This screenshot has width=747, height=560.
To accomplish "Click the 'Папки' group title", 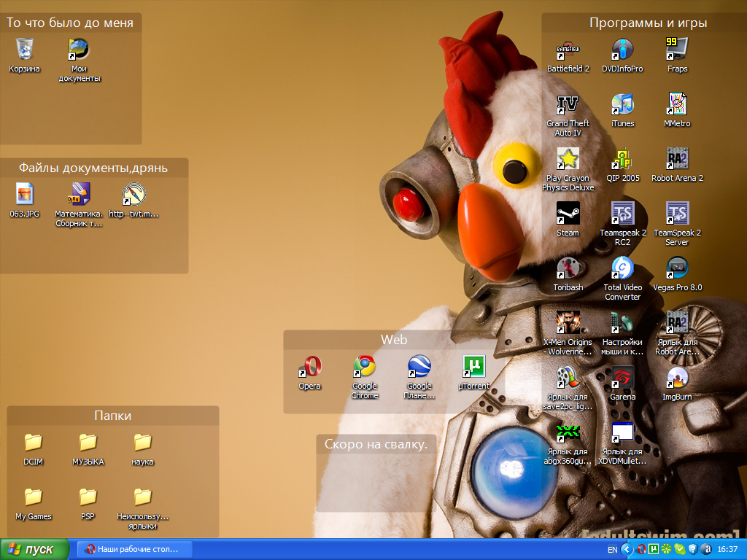I will tap(113, 416).
